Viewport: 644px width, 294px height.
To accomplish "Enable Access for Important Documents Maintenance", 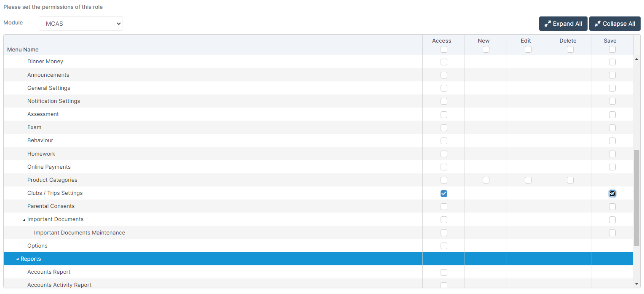I will tap(444, 233).
